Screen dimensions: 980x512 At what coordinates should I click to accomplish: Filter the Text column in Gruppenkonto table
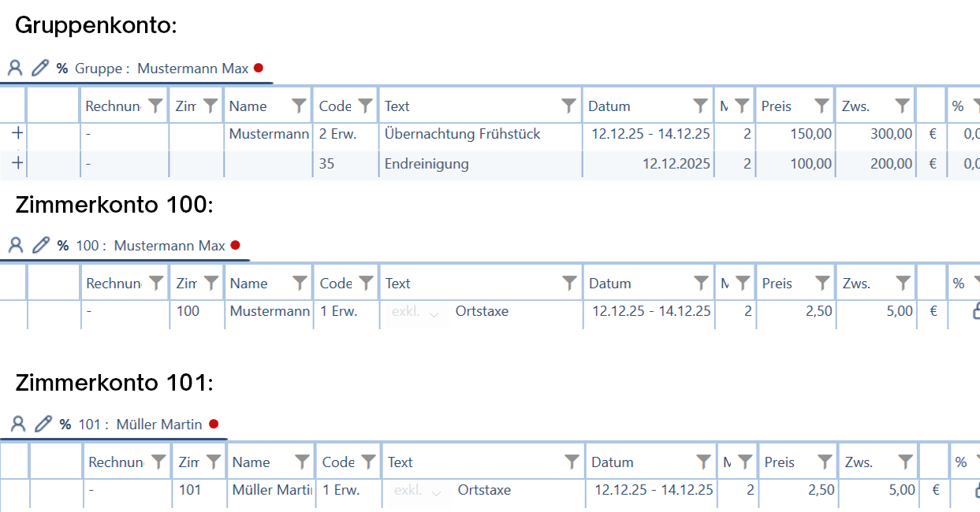coord(569,106)
